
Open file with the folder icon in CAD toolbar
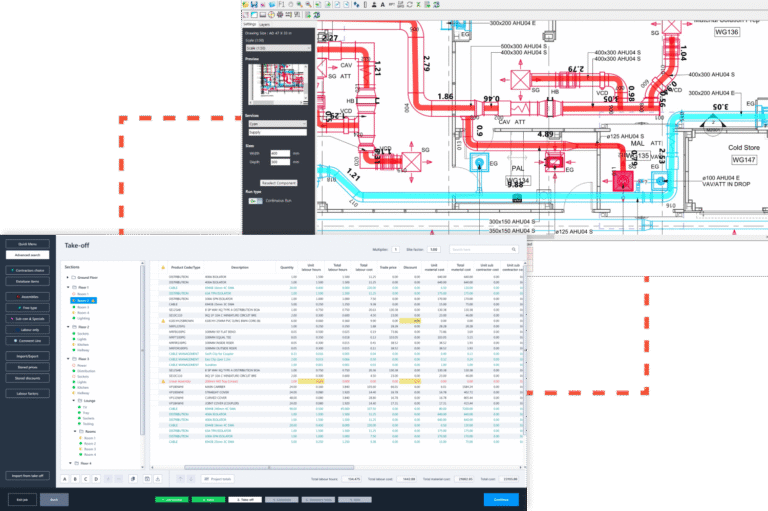245,4
